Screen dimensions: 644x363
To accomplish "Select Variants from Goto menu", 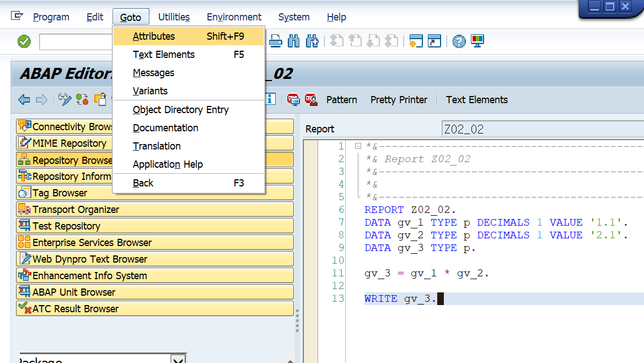I will tap(189, 91).
